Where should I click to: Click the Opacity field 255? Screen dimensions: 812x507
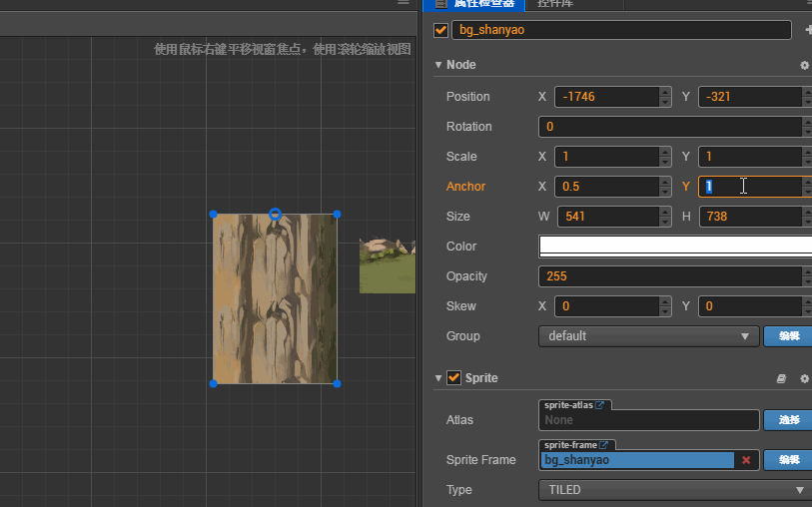click(670, 276)
